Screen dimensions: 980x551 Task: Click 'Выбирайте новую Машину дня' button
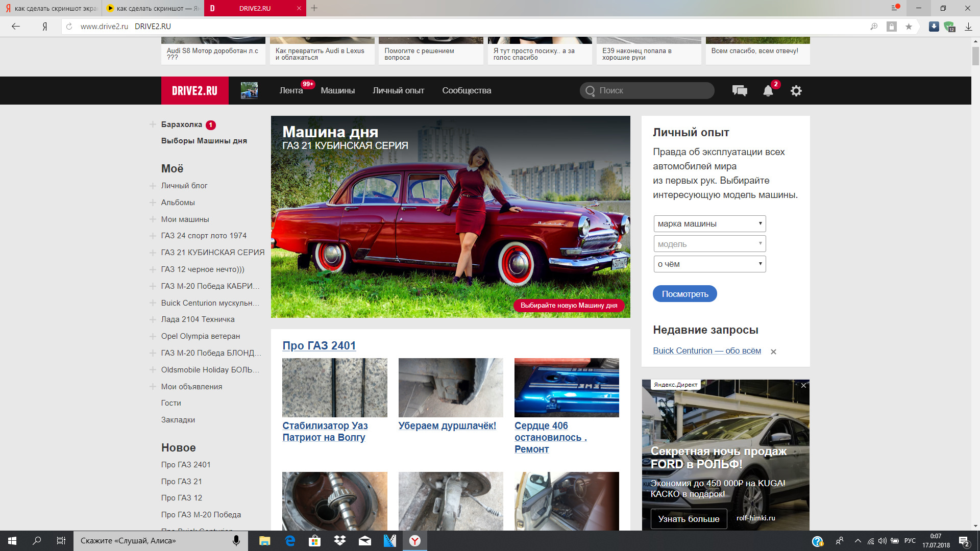pos(569,305)
